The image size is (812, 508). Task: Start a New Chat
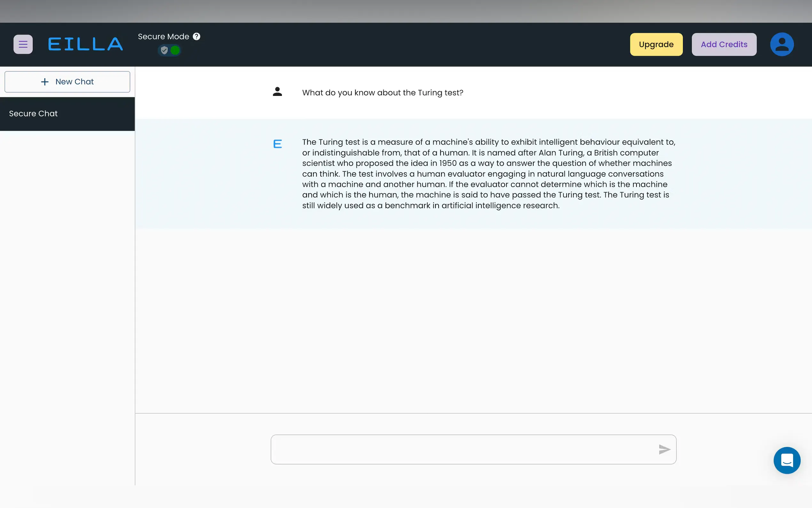coord(67,82)
